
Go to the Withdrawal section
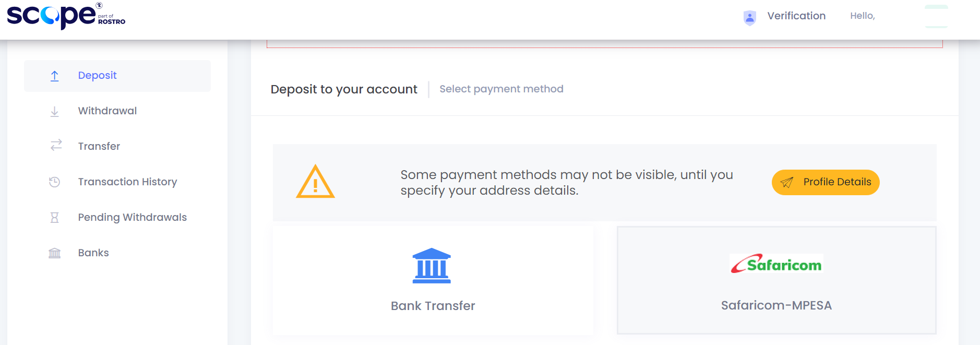(x=107, y=111)
